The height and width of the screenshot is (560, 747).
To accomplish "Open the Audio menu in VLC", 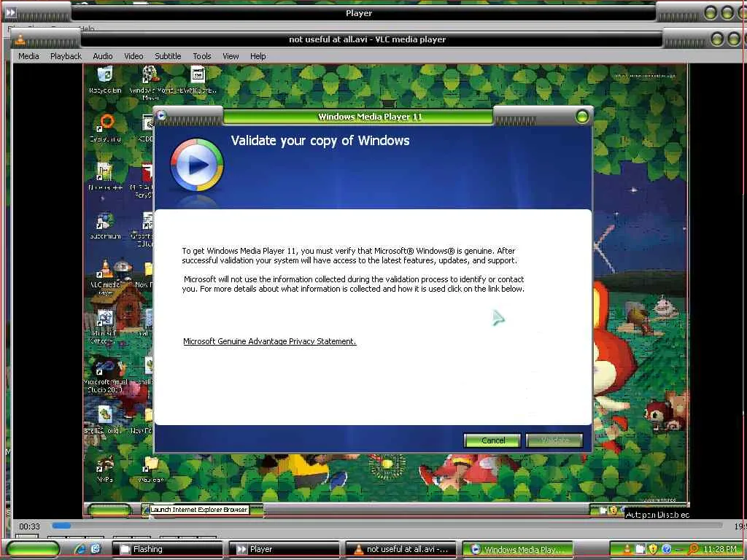I will click(x=103, y=56).
